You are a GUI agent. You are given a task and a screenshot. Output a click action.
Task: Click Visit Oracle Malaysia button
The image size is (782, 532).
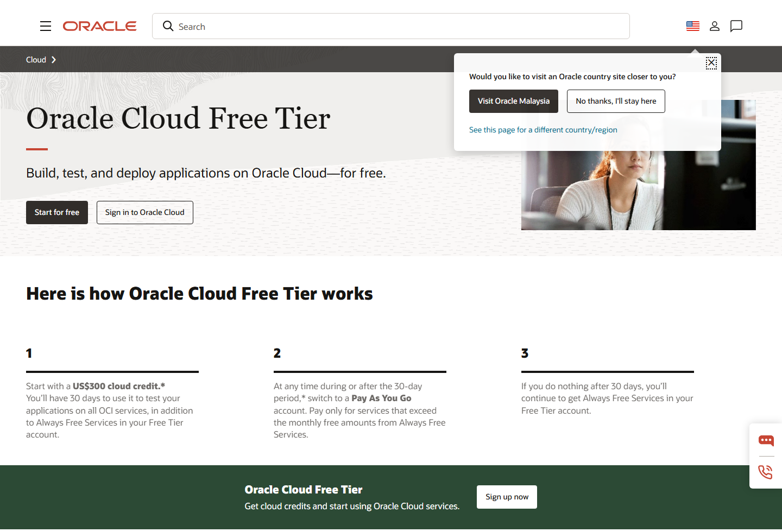514,101
